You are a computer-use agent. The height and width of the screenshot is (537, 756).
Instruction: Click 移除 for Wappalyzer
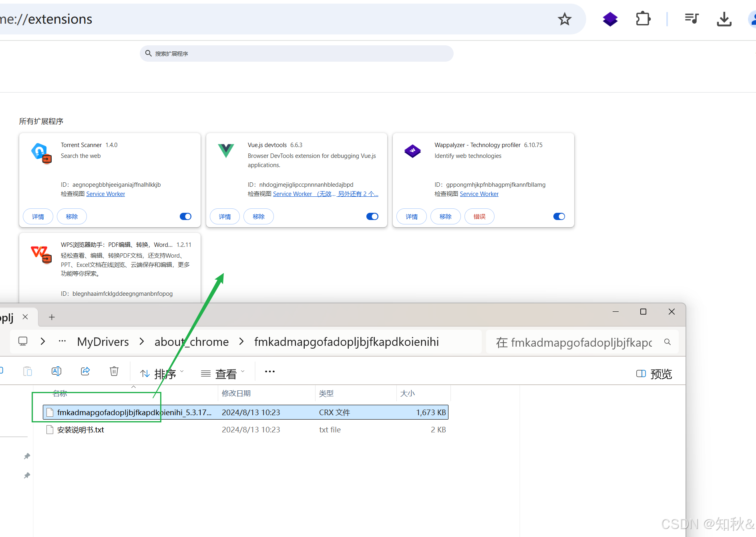click(445, 216)
